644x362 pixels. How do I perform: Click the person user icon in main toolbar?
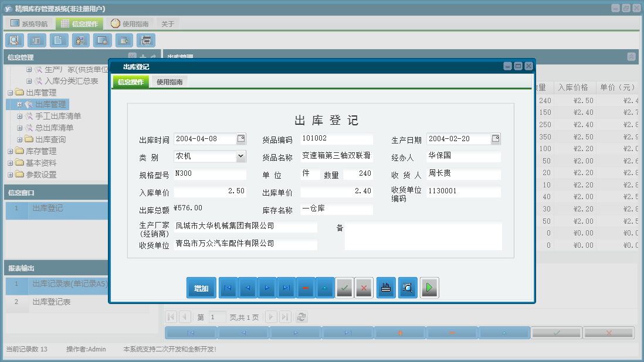(80, 40)
